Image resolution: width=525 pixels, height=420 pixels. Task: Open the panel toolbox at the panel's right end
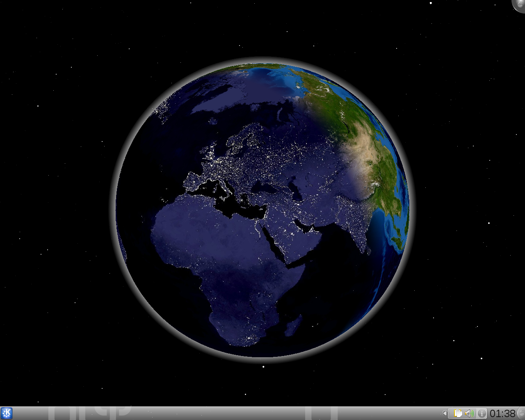(521, 413)
